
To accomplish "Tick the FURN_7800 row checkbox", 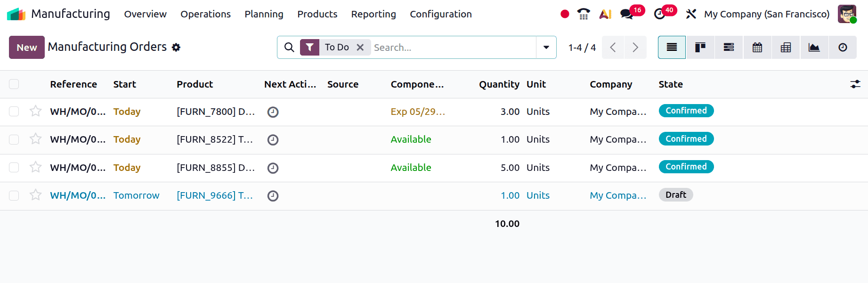I will (x=14, y=111).
